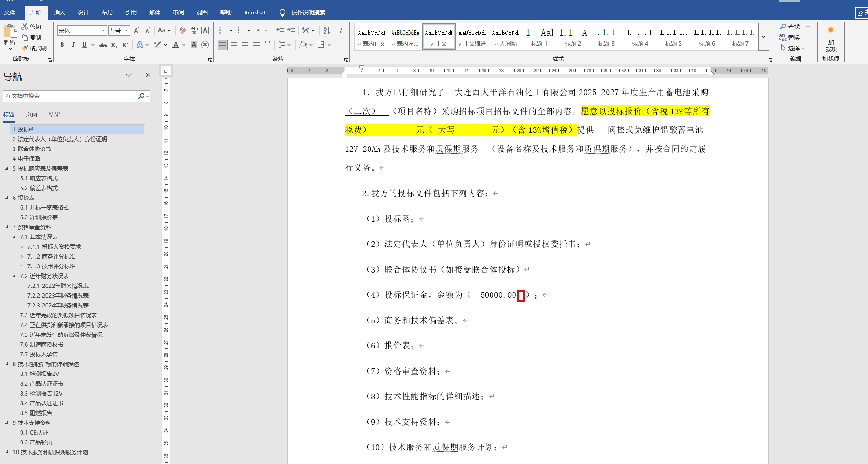
Task: Switch to the 页面 tab in navigation pane
Action: tap(32, 114)
